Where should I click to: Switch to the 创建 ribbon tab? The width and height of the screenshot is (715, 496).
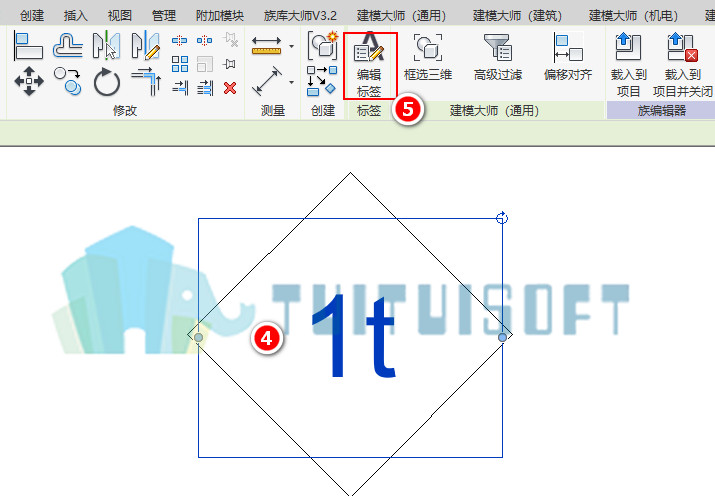(32, 16)
